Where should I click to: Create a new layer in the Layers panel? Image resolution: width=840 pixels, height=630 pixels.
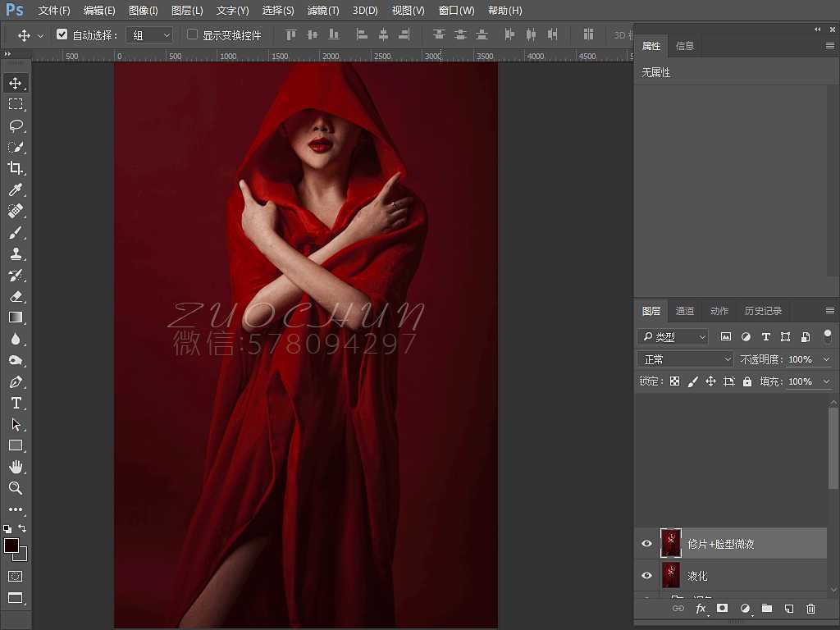pyautogui.click(x=788, y=609)
